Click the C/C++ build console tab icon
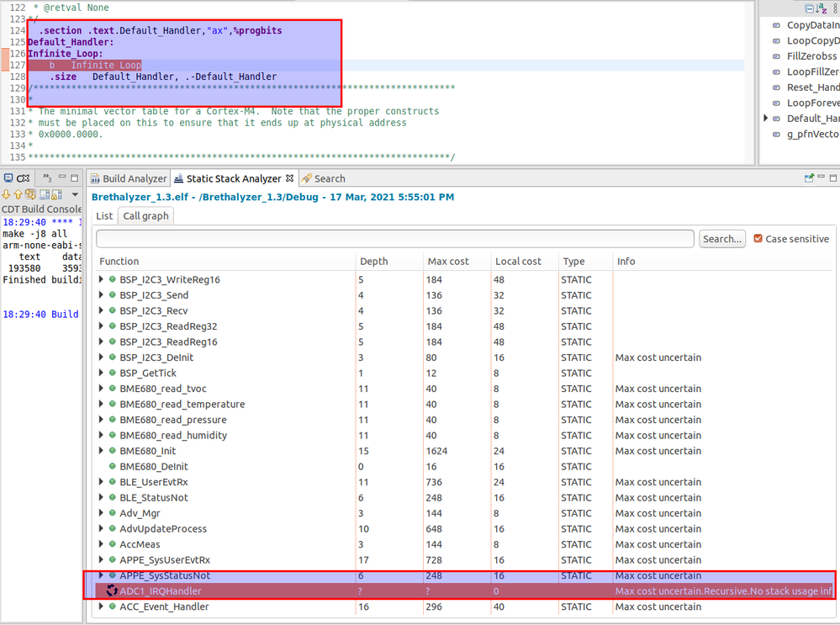 (23, 178)
